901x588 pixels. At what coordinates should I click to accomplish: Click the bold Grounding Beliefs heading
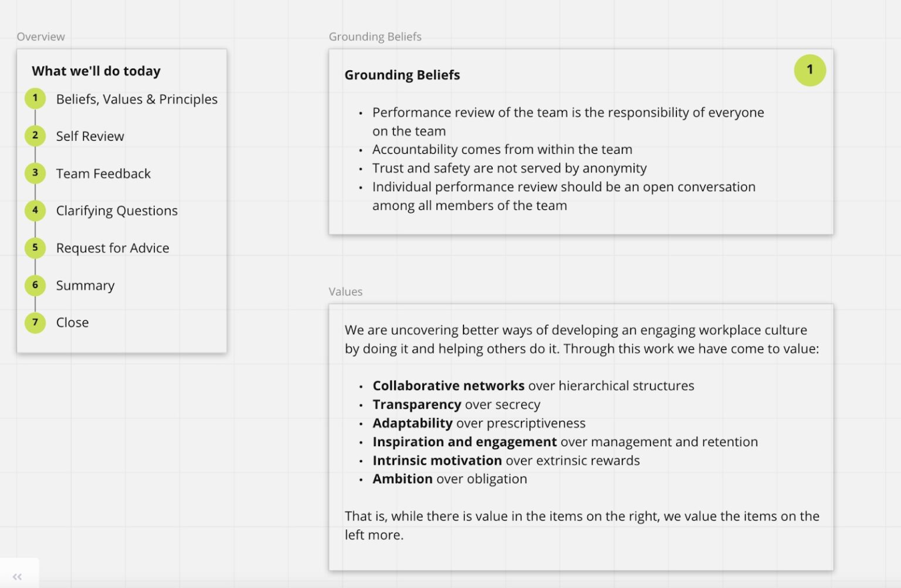click(x=402, y=75)
